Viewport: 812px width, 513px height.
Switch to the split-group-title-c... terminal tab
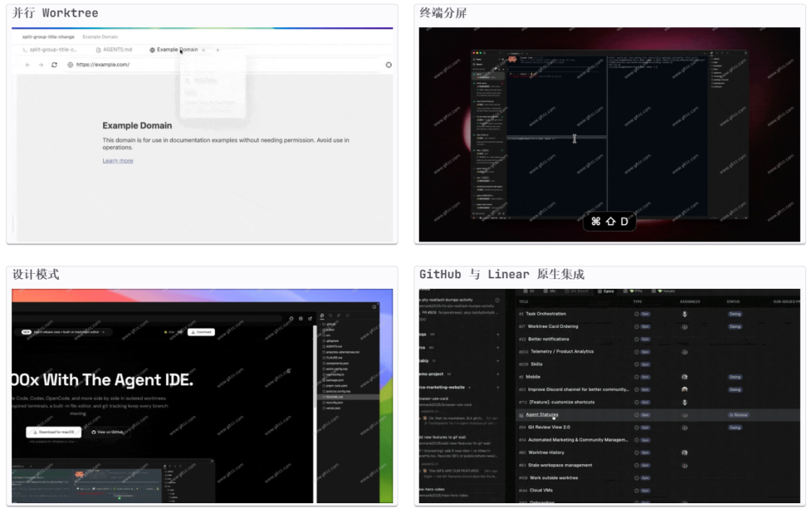pos(50,50)
